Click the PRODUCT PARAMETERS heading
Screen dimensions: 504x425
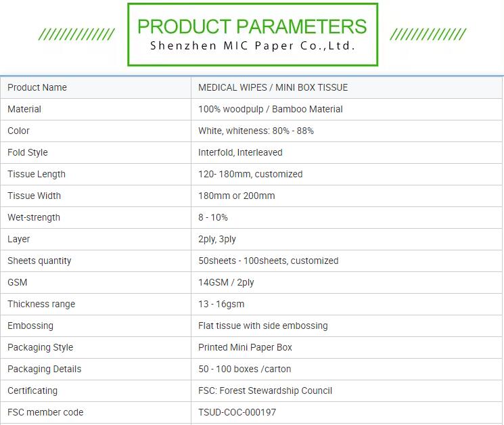(252, 26)
